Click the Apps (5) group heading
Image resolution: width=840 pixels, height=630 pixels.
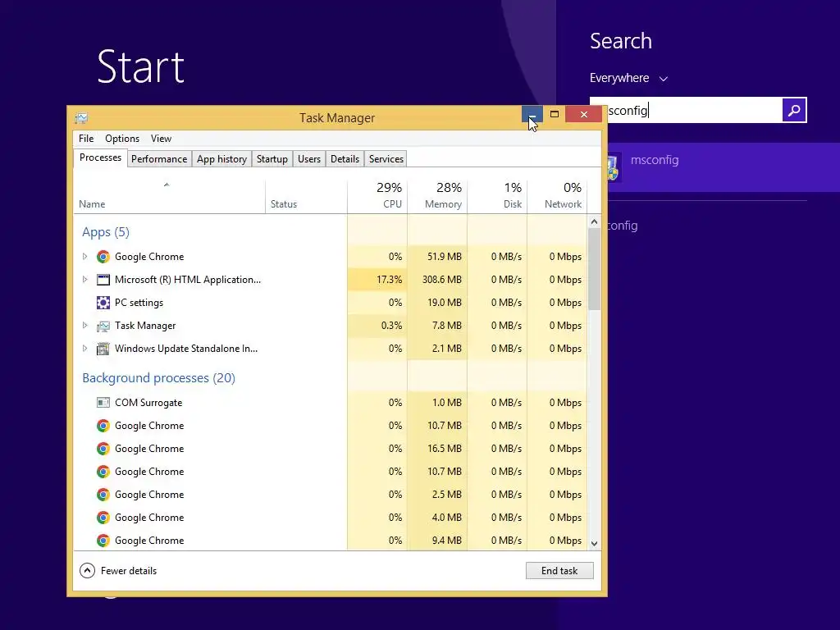(x=106, y=232)
